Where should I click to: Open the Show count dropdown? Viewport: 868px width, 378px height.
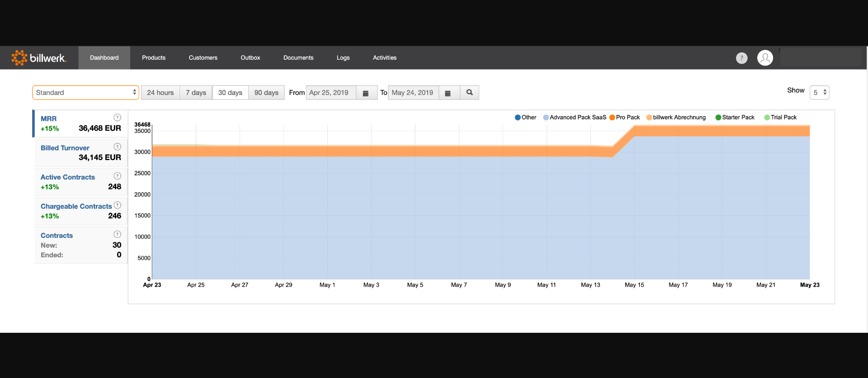coord(819,93)
